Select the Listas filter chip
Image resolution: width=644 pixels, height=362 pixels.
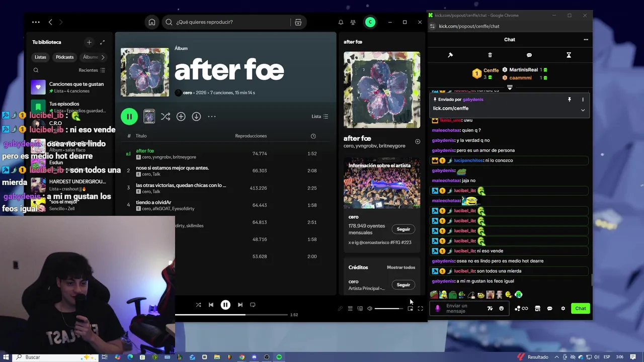click(40, 57)
